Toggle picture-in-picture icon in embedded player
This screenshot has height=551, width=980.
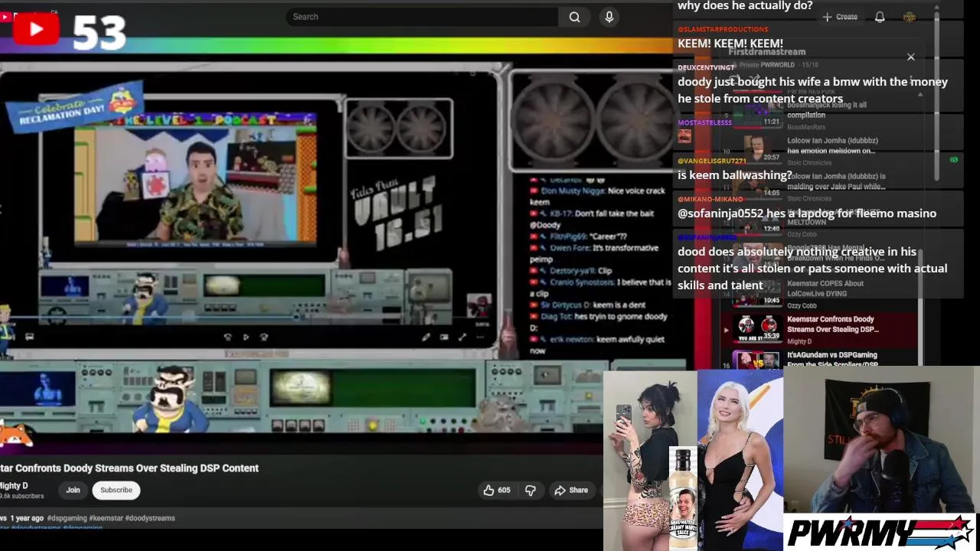click(444, 337)
